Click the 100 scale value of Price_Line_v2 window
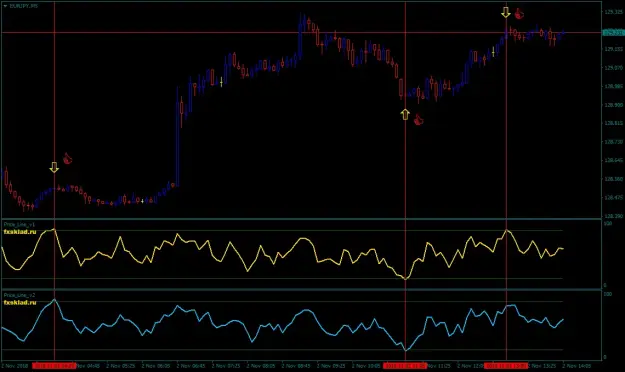Screen dimensions: 625x372 (x=608, y=294)
